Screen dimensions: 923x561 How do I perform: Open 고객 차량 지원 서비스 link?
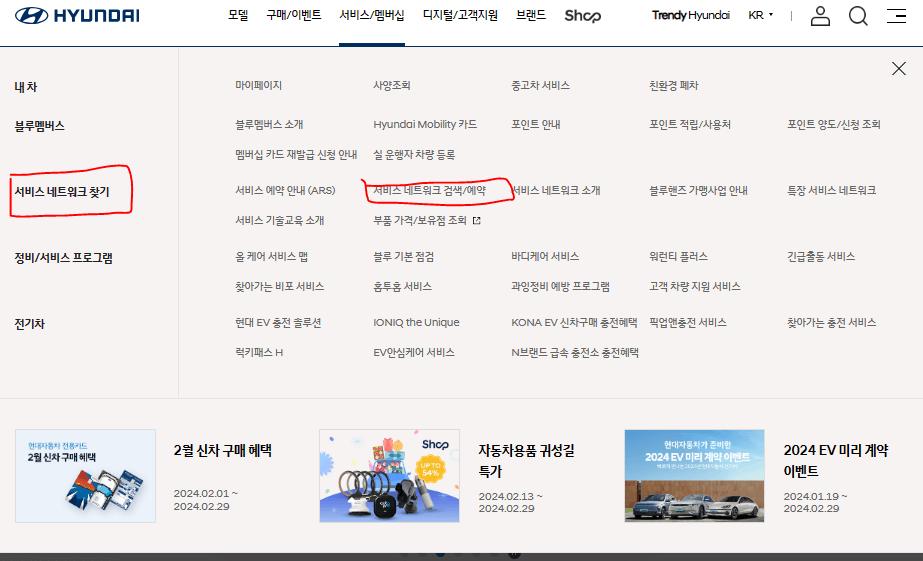click(x=695, y=286)
